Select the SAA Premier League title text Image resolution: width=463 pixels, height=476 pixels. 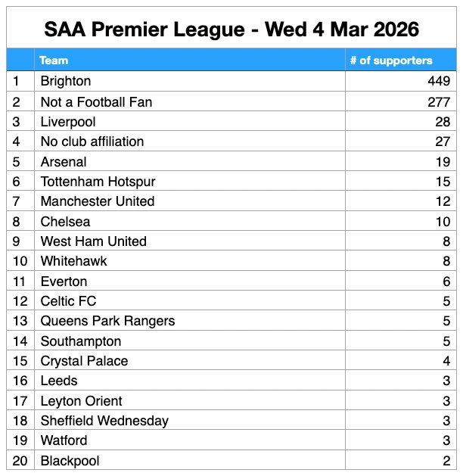click(231, 30)
